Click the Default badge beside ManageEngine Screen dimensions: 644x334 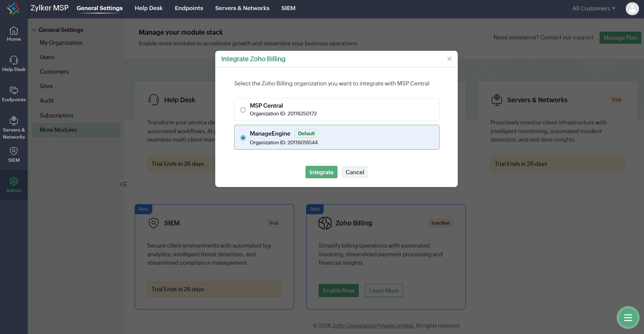coord(306,134)
